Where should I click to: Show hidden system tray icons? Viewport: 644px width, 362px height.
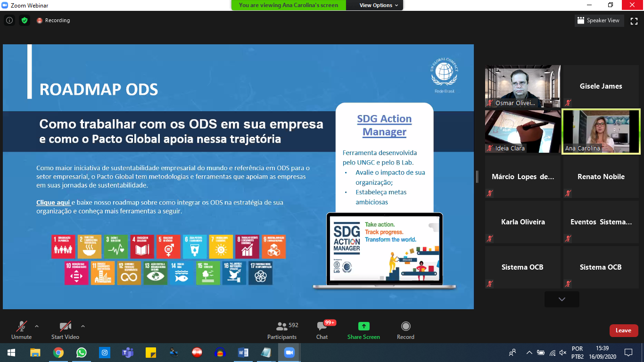pyautogui.click(x=529, y=352)
